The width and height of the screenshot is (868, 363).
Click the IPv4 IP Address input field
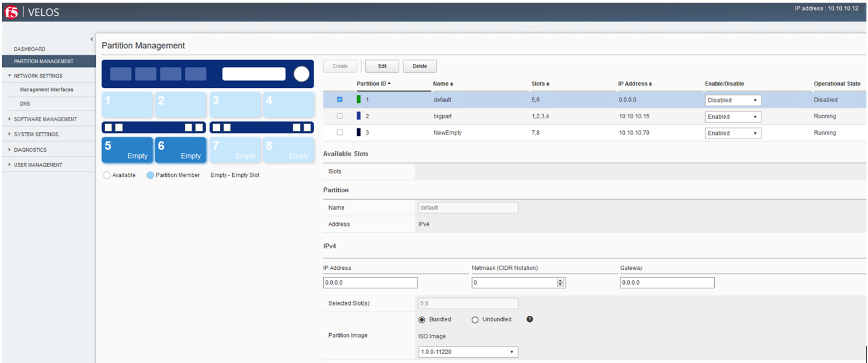coord(370,282)
